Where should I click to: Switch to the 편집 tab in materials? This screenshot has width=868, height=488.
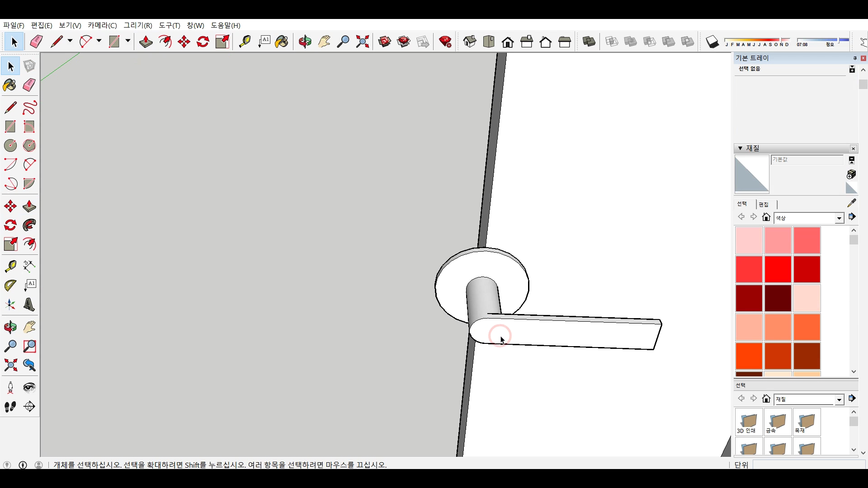click(764, 204)
